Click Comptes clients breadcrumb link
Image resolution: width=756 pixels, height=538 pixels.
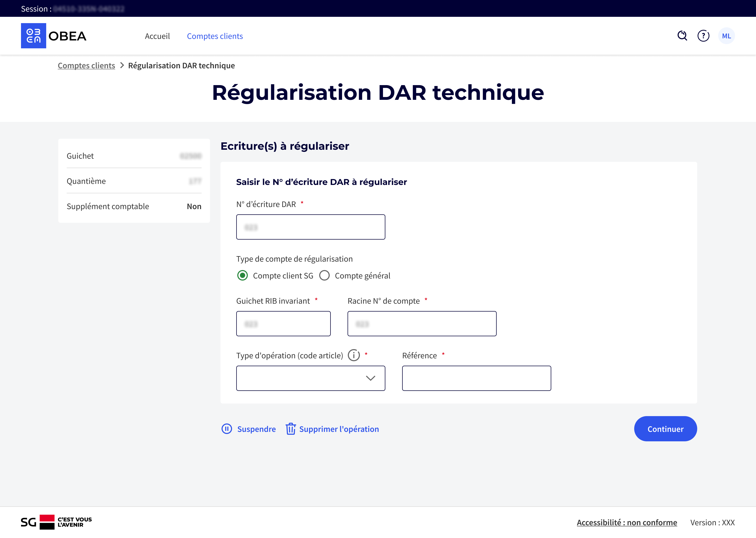pyautogui.click(x=86, y=66)
